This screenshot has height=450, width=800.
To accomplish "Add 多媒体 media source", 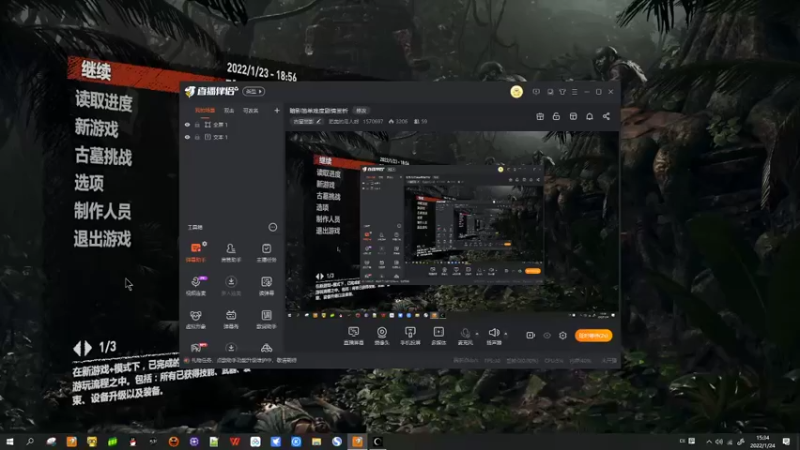I will pos(438,336).
